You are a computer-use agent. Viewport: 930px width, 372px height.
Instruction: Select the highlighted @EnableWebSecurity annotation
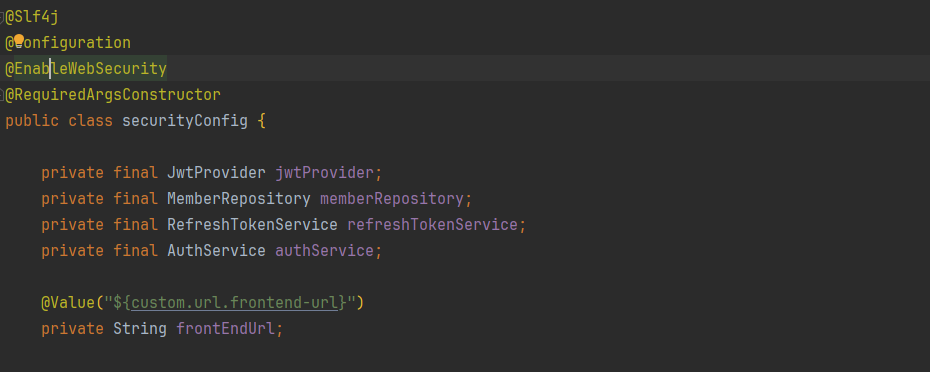(86, 69)
